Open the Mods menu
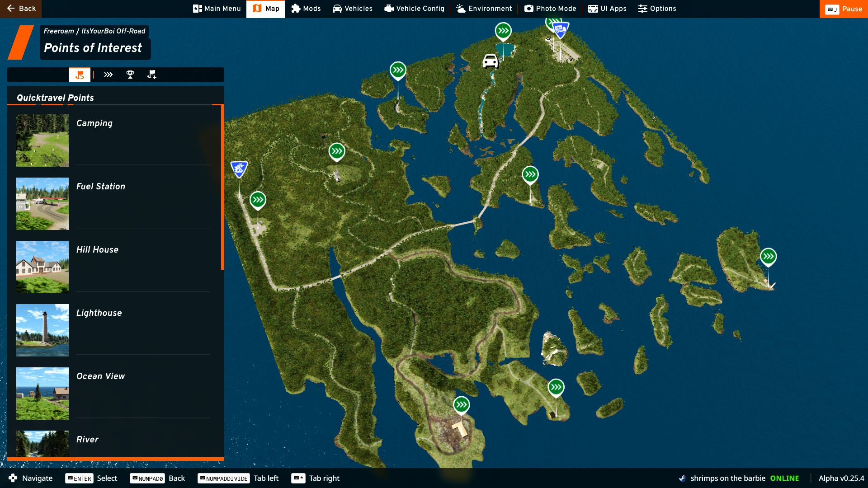The image size is (868, 488). tap(306, 9)
